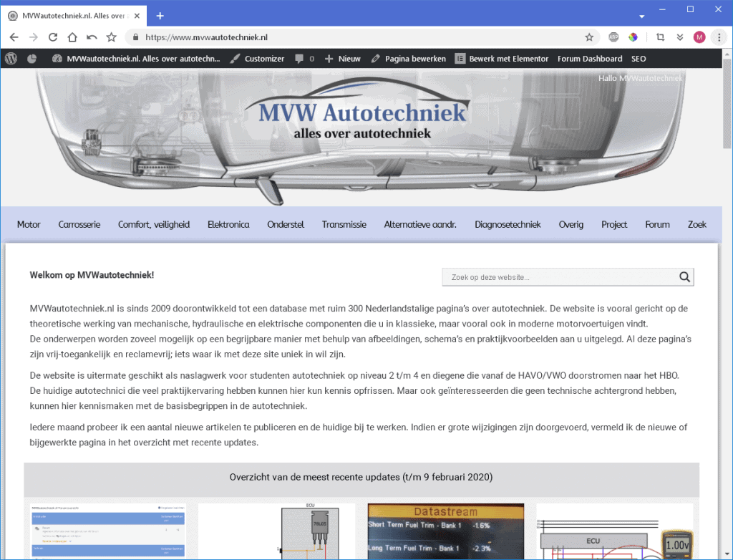Reload the current page
This screenshot has height=560, width=733.
(53, 37)
